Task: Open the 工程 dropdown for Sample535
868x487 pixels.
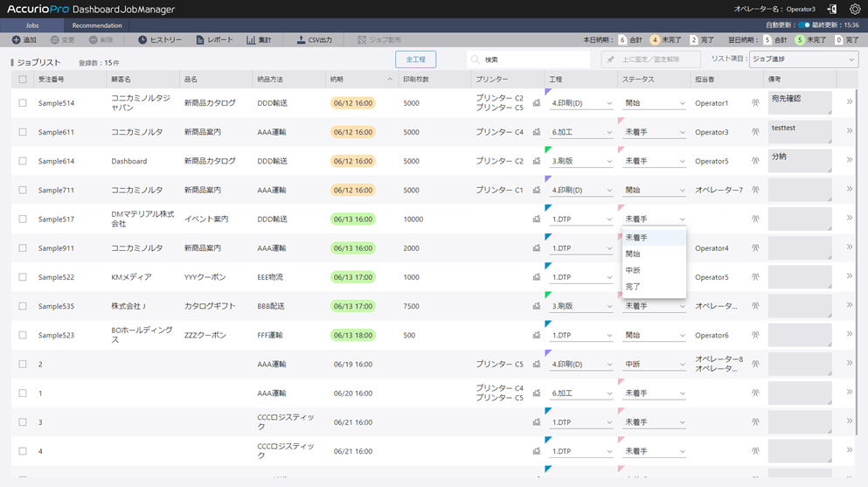Action: click(581, 306)
